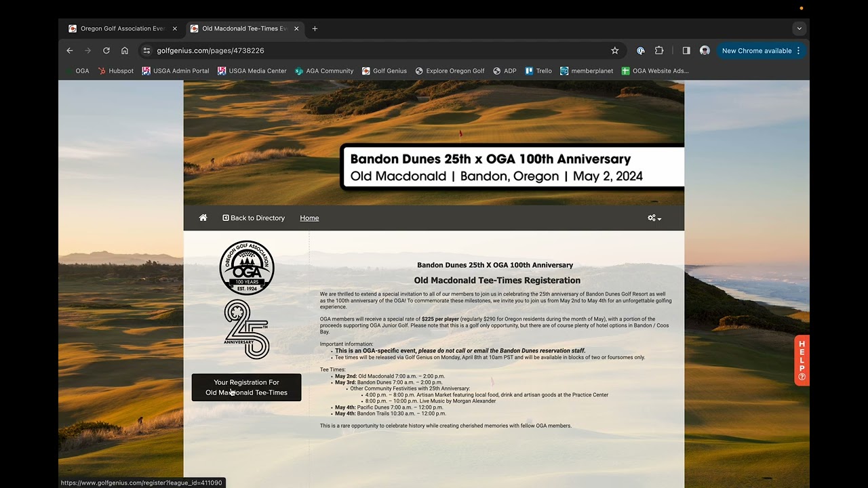Image resolution: width=868 pixels, height=488 pixels.
Task: Click Back to Directory link
Action: 254,218
